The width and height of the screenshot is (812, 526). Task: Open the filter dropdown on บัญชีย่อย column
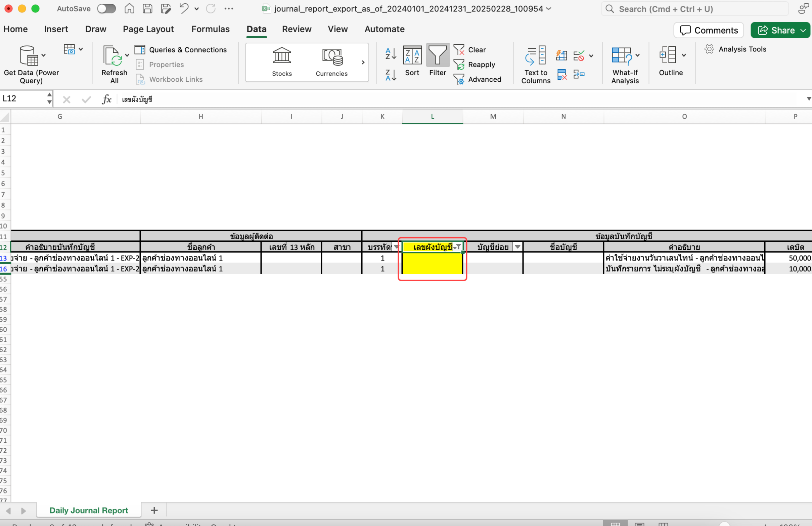[x=517, y=247]
